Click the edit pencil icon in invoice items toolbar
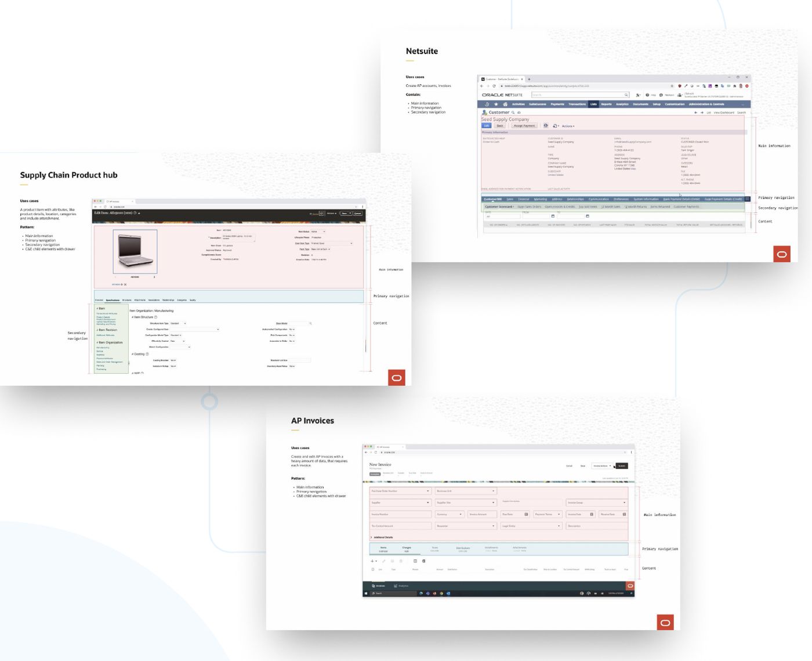 point(383,561)
